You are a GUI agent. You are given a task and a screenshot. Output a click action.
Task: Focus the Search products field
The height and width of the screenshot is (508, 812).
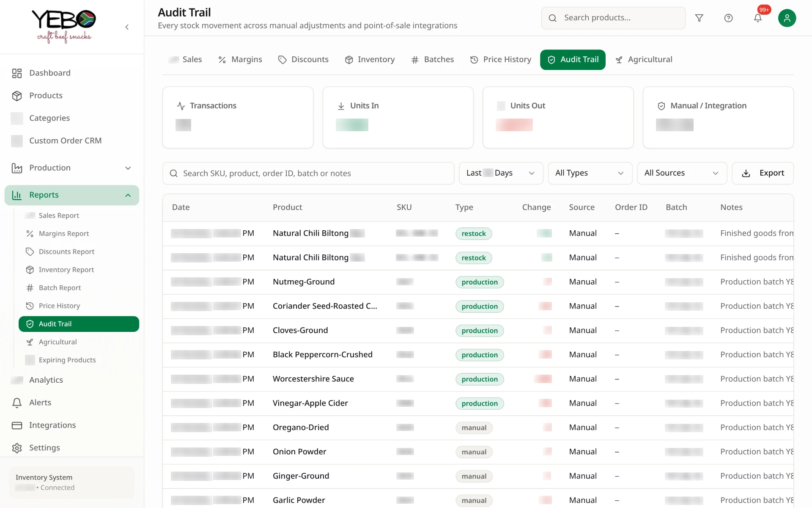tap(613, 18)
